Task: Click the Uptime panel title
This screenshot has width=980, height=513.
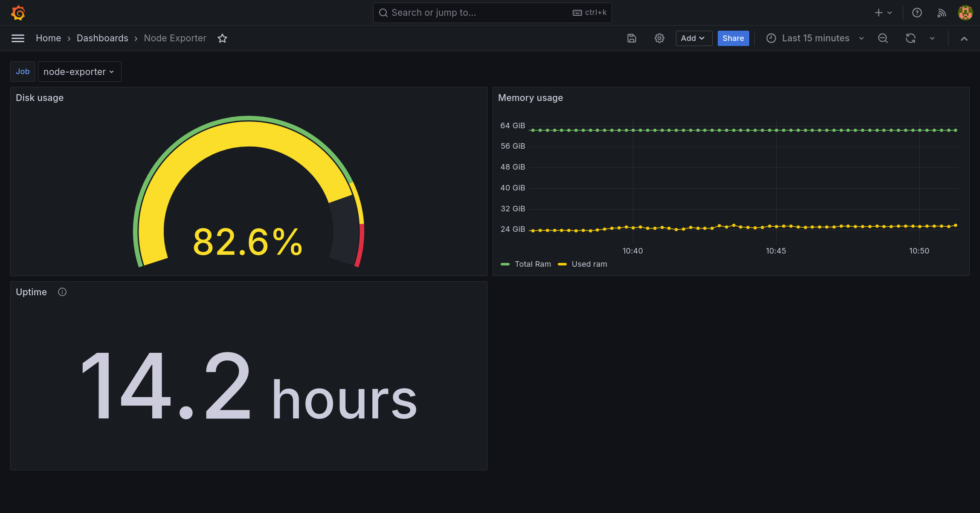Action: (x=31, y=292)
